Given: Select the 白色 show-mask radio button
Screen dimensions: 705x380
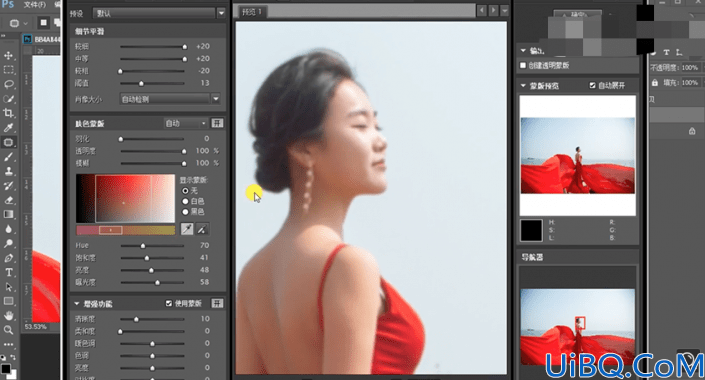Looking at the screenshot, I should tap(185, 201).
